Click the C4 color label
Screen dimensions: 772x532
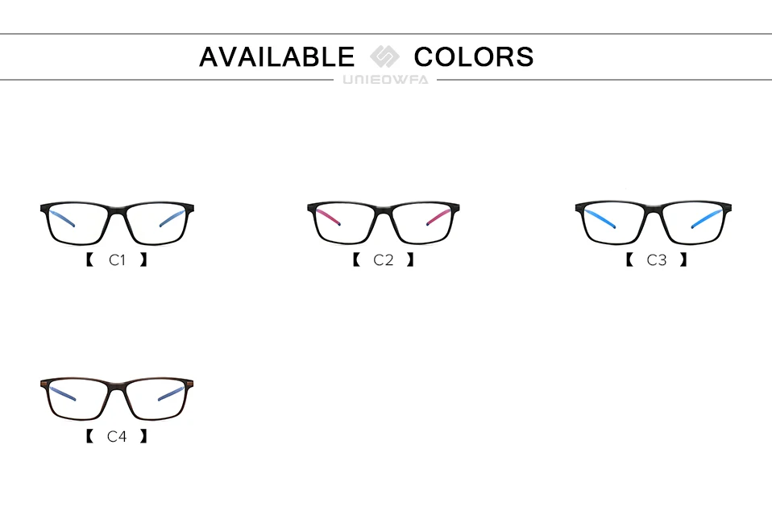click(117, 436)
